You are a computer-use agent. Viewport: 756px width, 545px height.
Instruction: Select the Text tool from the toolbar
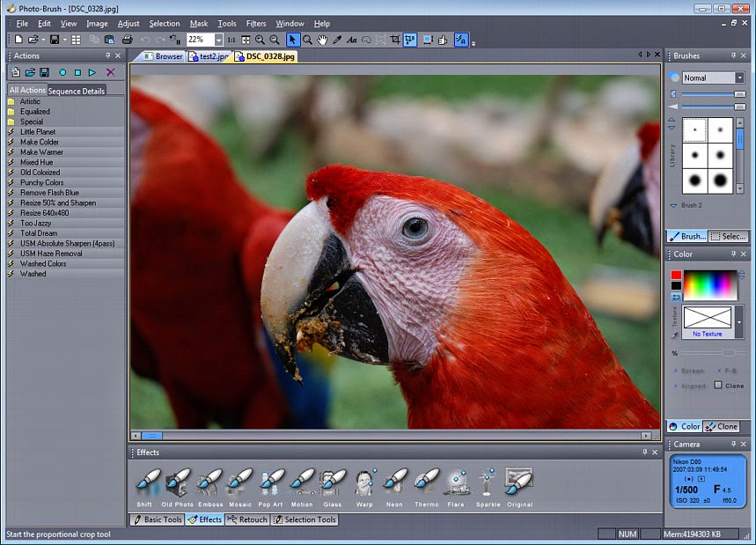(x=352, y=40)
